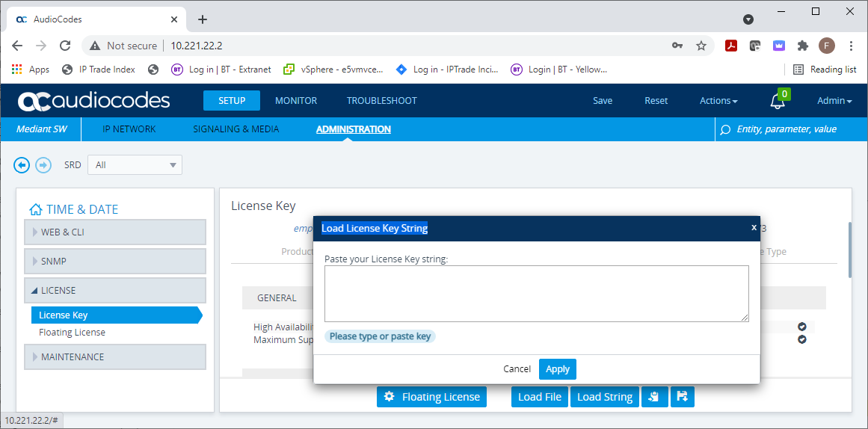
Task: Open the Reading list
Action: click(825, 70)
